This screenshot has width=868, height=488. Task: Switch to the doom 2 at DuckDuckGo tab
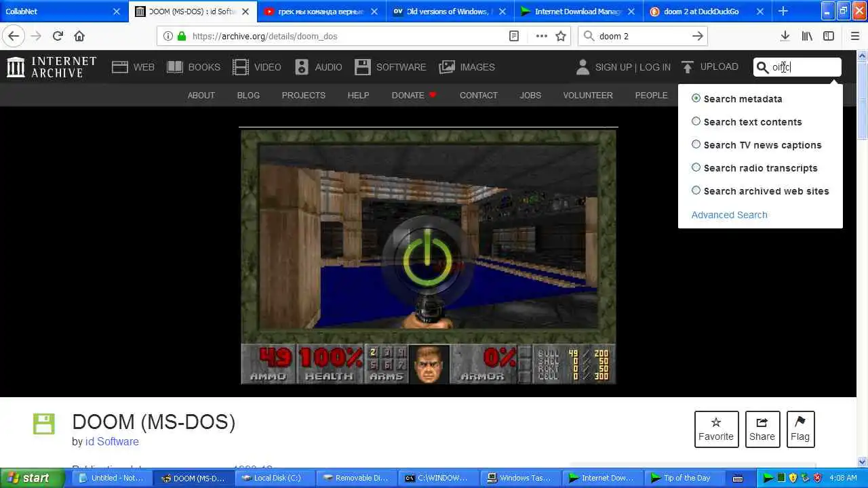click(708, 12)
